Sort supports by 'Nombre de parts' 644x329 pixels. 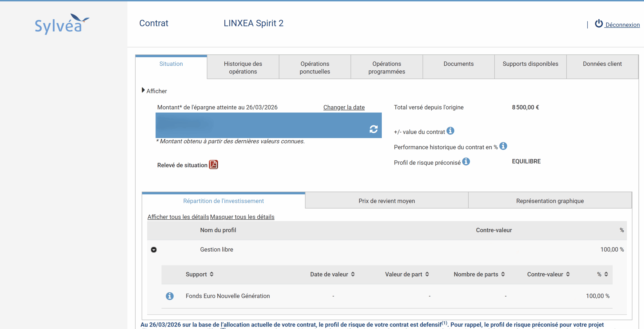pos(503,274)
